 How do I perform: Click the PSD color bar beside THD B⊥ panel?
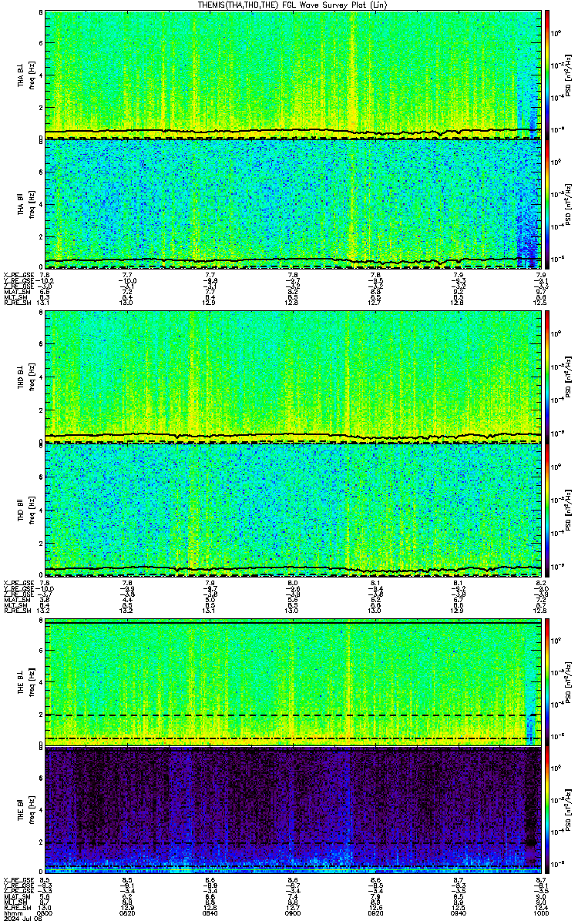point(548,377)
